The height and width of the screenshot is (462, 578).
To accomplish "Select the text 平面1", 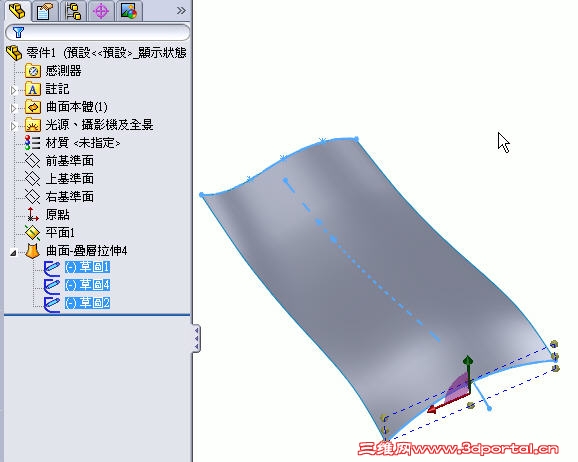I will [x=60, y=232].
